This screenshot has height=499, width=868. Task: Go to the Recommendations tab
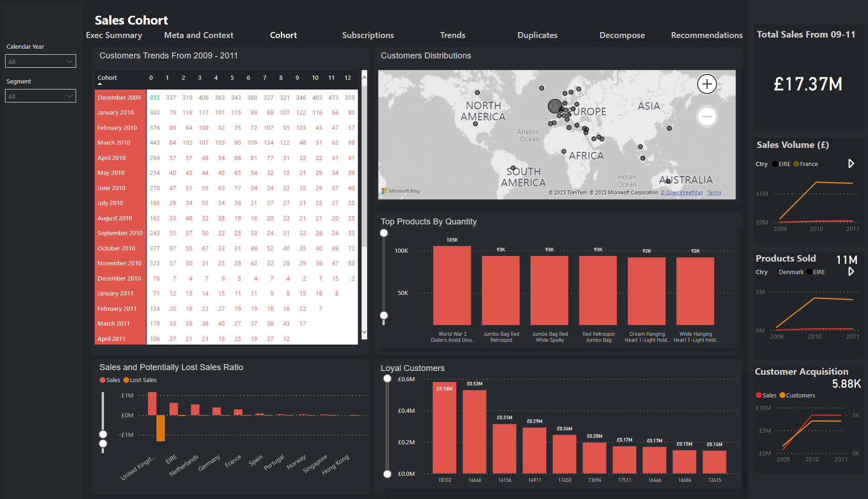(706, 35)
